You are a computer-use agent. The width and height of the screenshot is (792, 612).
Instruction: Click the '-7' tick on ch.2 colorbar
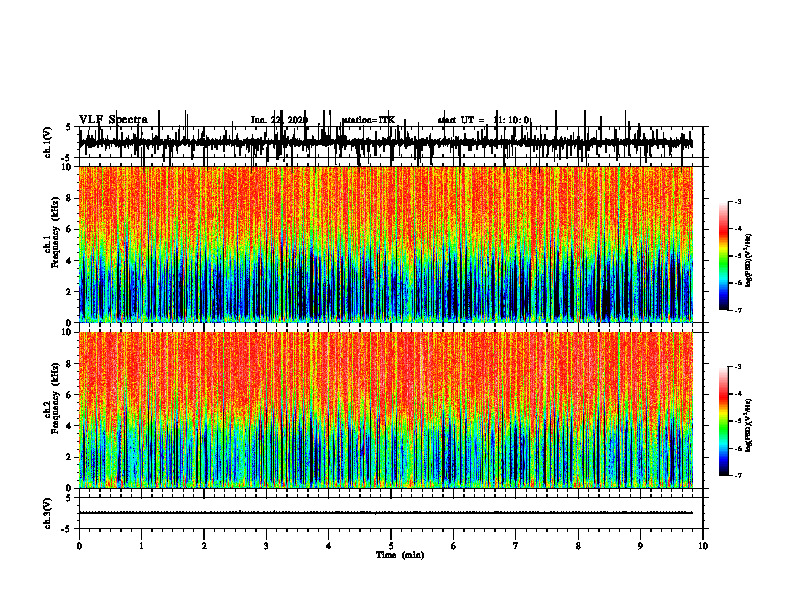[738, 475]
